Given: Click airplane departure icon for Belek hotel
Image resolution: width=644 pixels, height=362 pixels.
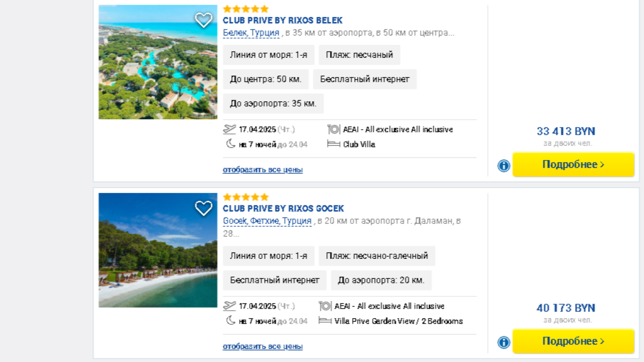Looking at the screenshot, I should point(229,129).
